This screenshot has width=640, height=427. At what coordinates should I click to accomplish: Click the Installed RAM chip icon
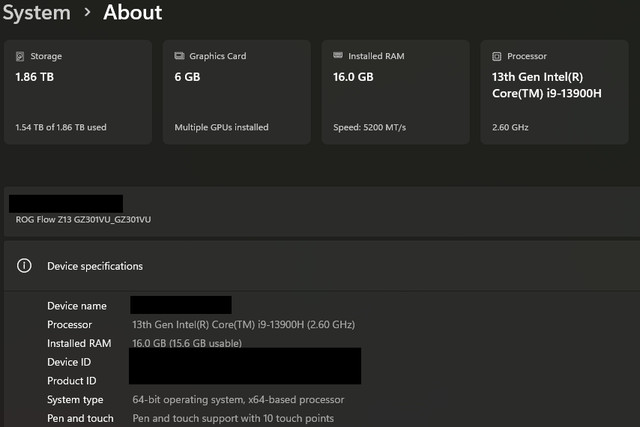pos(338,56)
